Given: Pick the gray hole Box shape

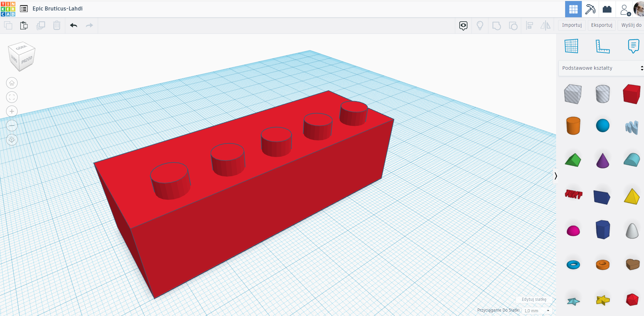Looking at the screenshot, I should coord(573,94).
